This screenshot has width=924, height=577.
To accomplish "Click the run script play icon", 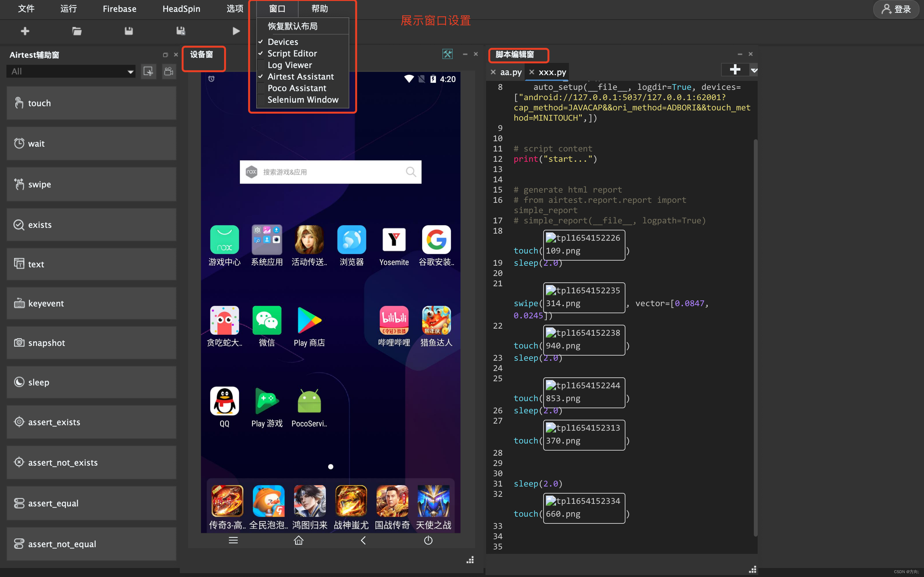I will [x=236, y=31].
